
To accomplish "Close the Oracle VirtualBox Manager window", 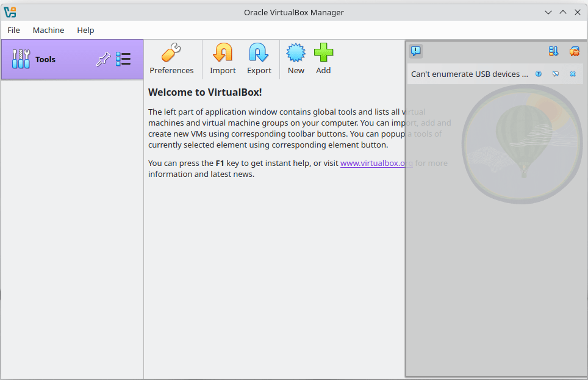I will (x=578, y=12).
